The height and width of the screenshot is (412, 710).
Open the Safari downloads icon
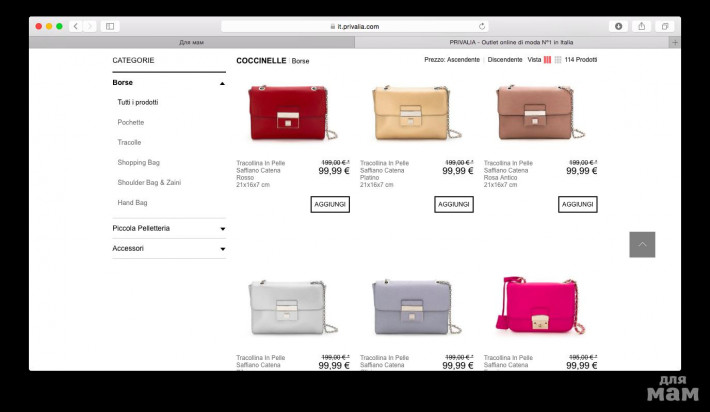pos(618,26)
